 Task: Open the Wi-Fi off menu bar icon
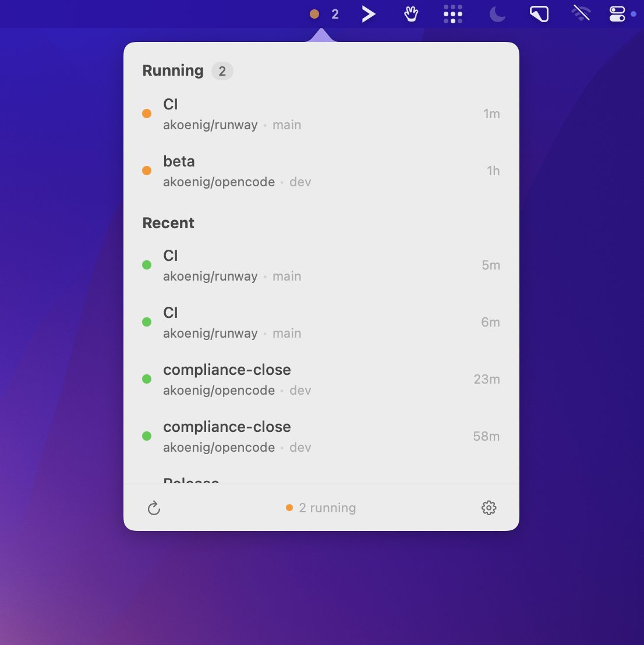(581, 13)
